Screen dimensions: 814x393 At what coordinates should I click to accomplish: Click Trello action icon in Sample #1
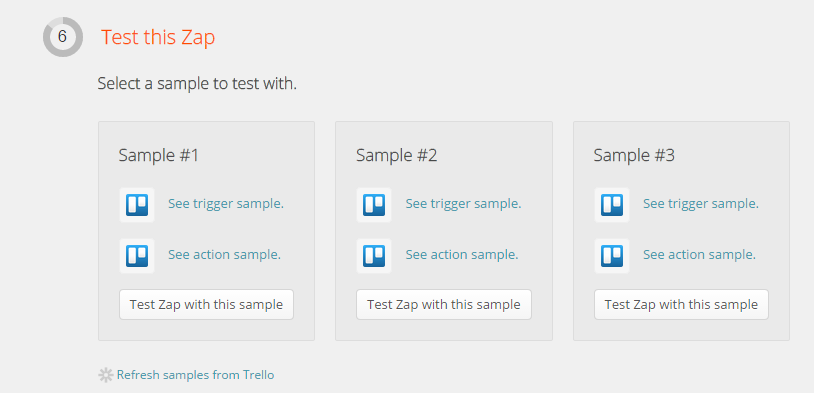coord(137,255)
